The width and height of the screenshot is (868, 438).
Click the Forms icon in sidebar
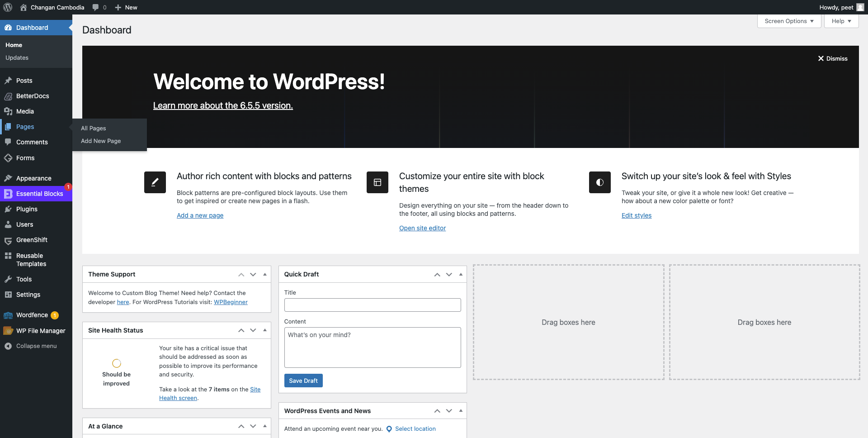pyautogui.click(x=8, y=158)
